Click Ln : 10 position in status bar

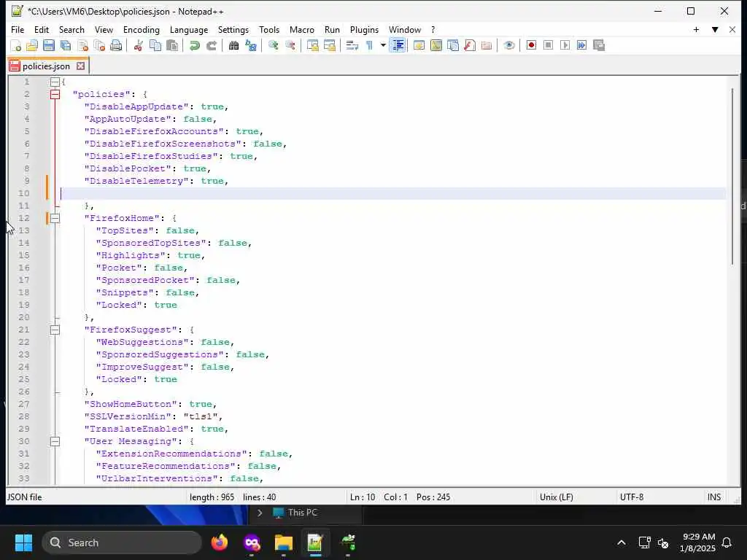click(x=363, y=497)
